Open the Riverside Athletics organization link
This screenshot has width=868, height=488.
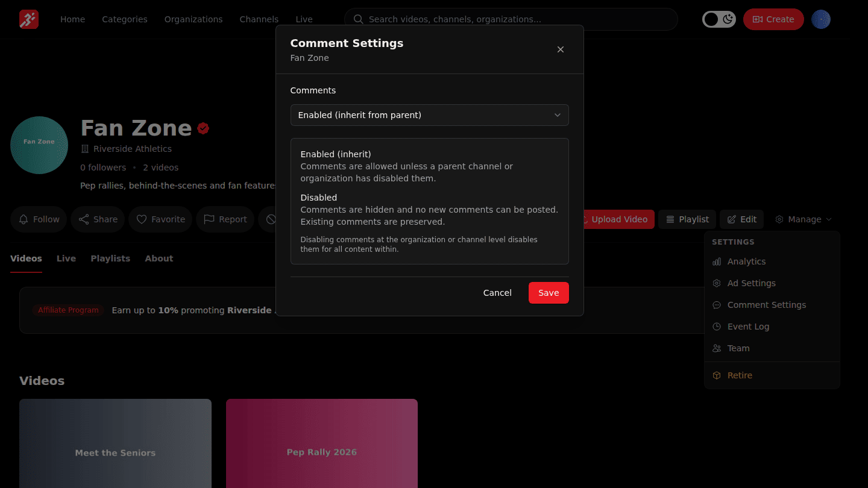tap(133, 149)
